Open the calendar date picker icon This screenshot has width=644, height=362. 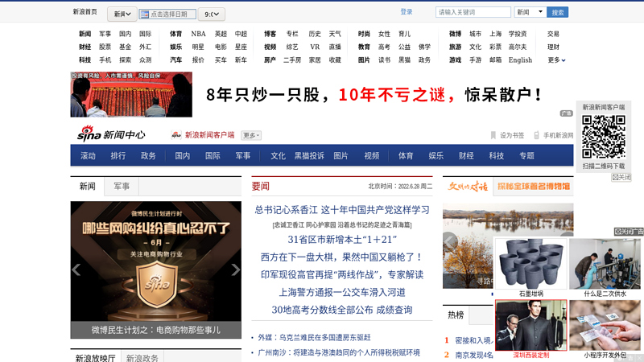click(x=145, y=14)
